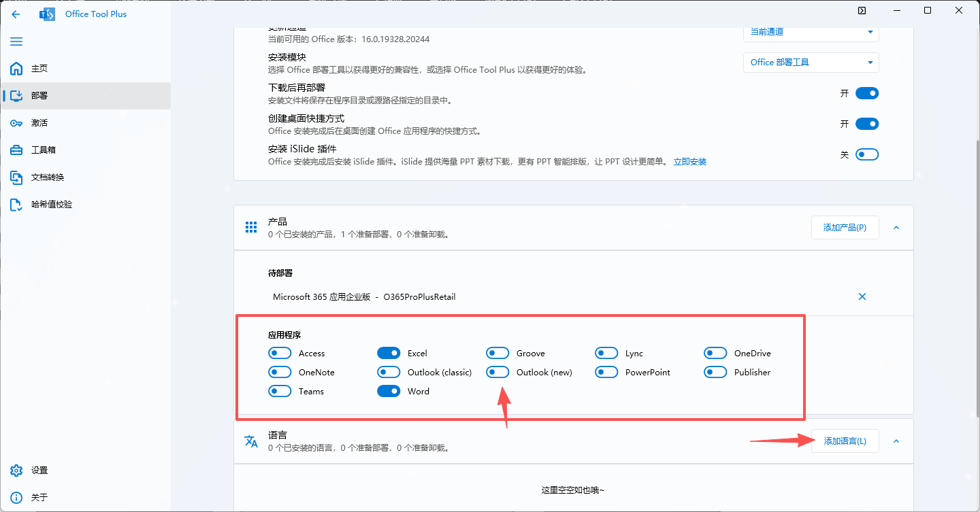Enable the 安装 iSlide 插件 toggle
The height and width of the screenshot is (512, 980).
click(x=867, y=154)
